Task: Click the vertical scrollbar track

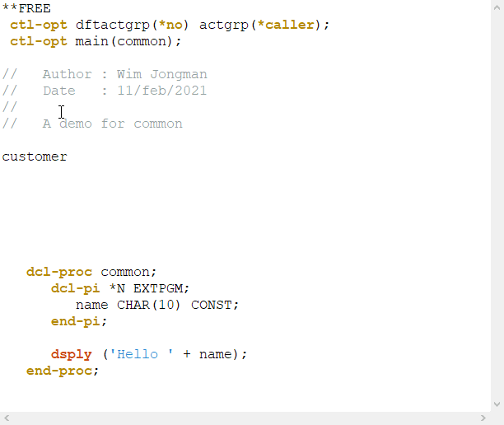Action: (497, 206)
